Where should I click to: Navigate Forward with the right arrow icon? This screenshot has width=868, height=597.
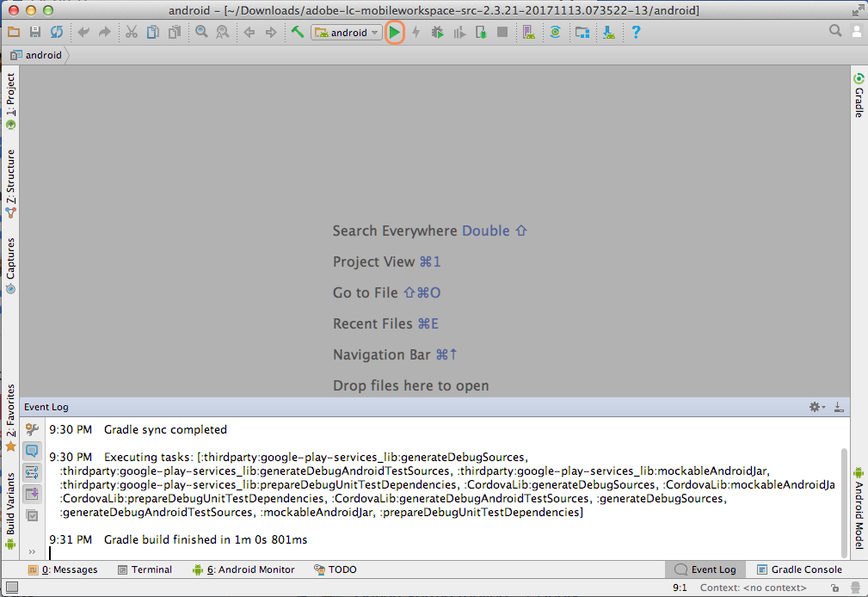point(271,32)
